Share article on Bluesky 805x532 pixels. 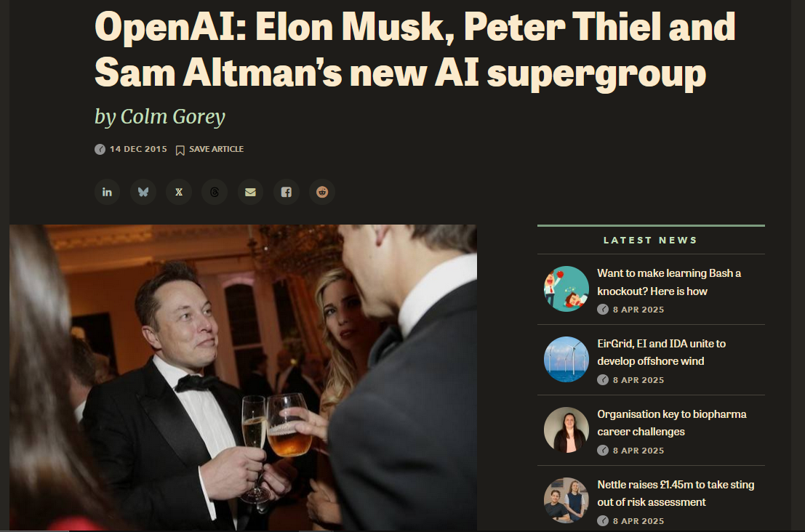(143, 192)
